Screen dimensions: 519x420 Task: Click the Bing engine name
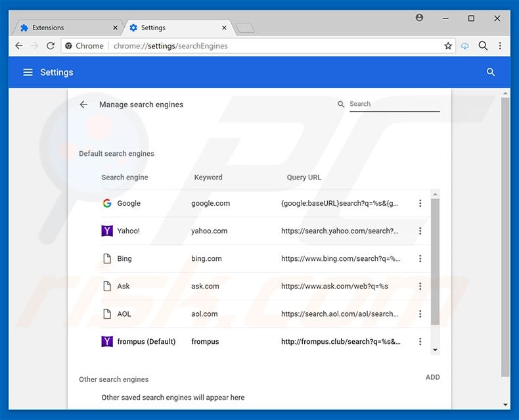(x=124, y=258)
